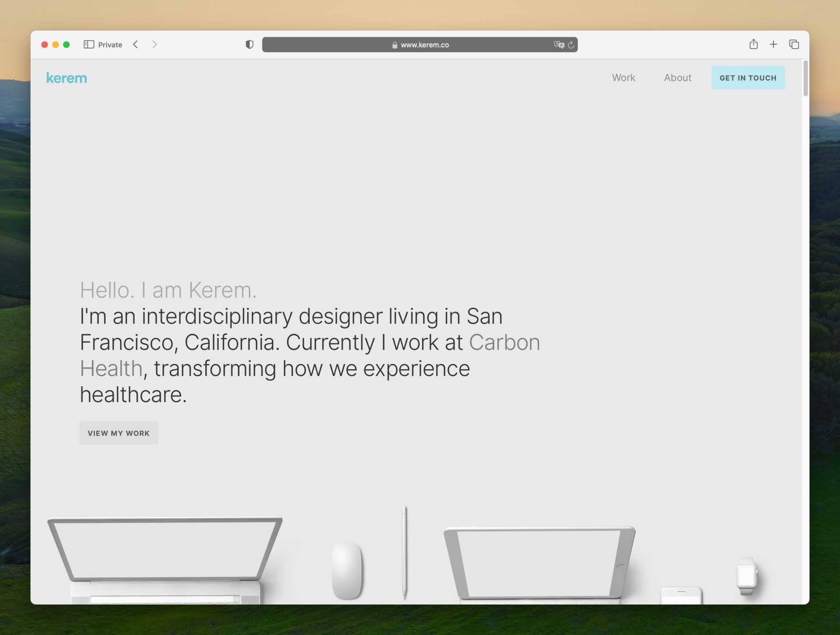
Task: Click the new tab icon in browser toolbar
Action: (x=773, y=45)
